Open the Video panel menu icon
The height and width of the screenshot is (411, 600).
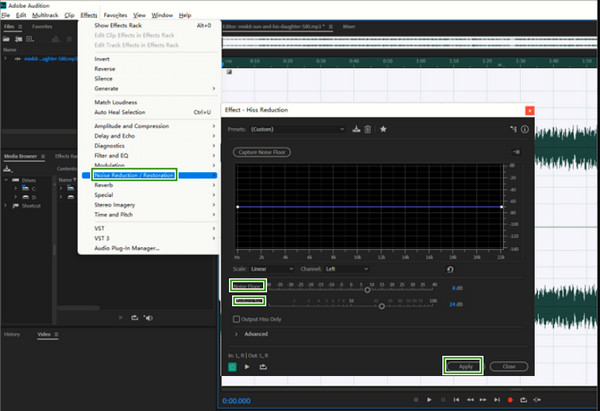(x=56, y=334)
